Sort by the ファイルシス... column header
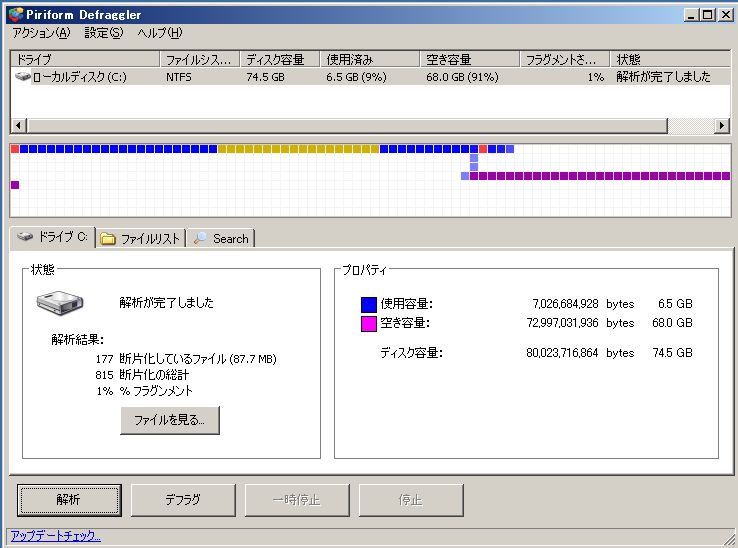Image resolution: width=738 pixels, height=548 pixels. point(200,59)
